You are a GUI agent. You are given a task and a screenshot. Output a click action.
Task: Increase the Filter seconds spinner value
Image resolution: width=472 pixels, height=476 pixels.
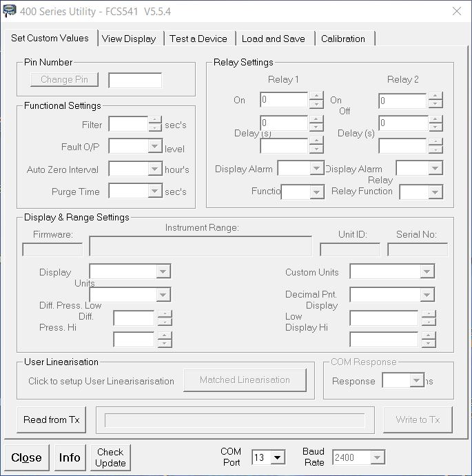pyautogui.click(x=155, y=121)
